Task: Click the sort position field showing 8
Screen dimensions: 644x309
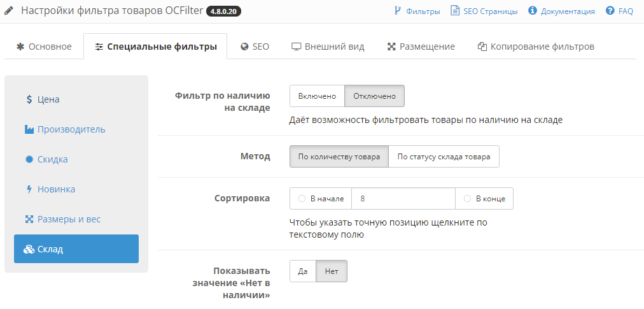Action: tap(403, 199)
